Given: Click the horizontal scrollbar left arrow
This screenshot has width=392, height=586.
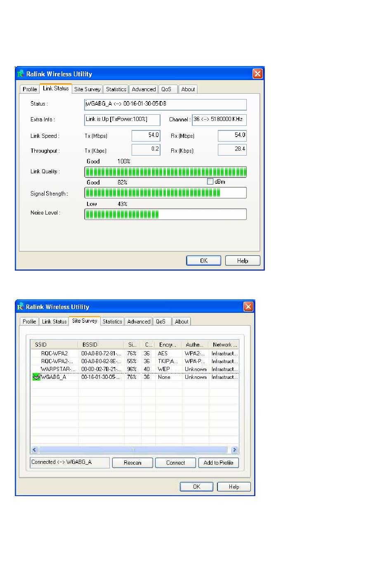Looking at the screenshot, I should click(x=35, y=450).
